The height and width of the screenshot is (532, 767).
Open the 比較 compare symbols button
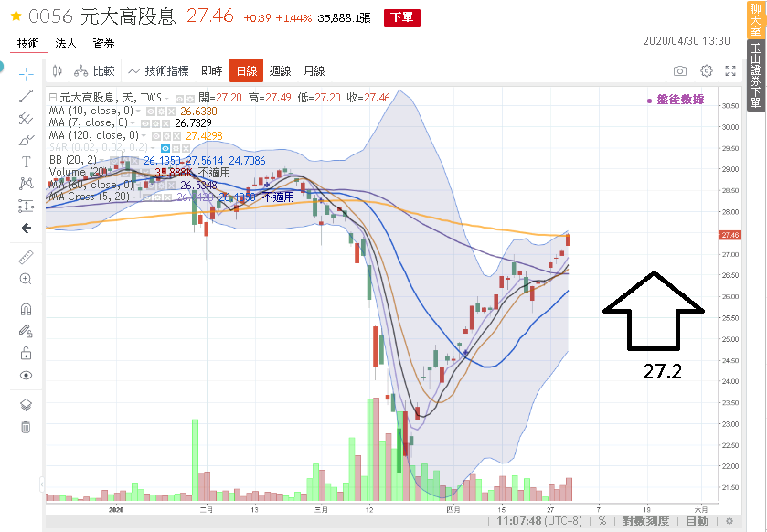point(94,71)
